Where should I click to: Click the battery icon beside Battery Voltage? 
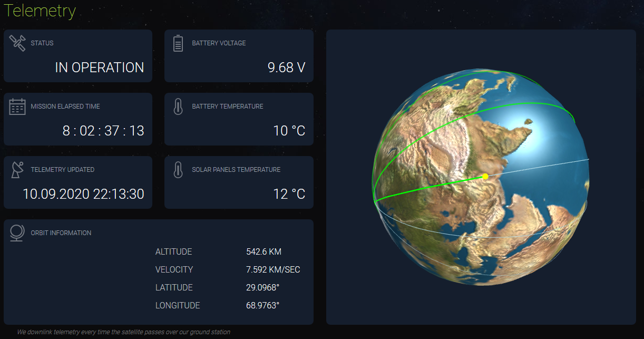178,43
